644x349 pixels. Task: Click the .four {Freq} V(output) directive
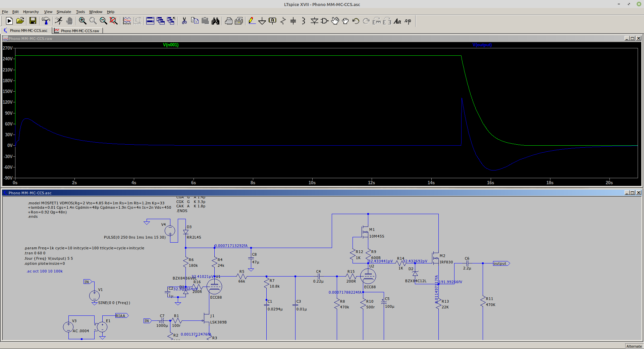pyautogui.click(x=49, y=258)
